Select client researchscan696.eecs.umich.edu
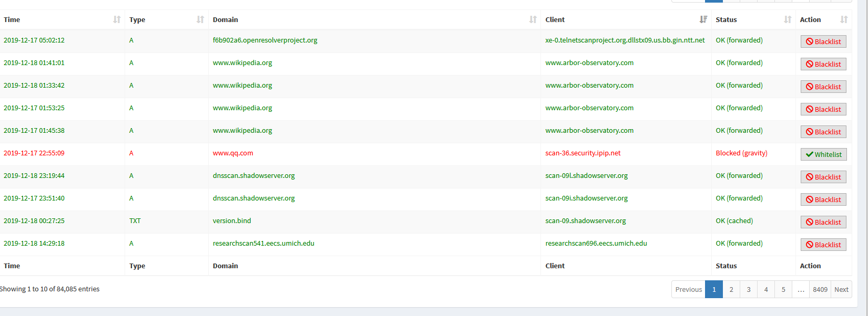The width and height of the screenshot is (868, 316). [596, 243]
